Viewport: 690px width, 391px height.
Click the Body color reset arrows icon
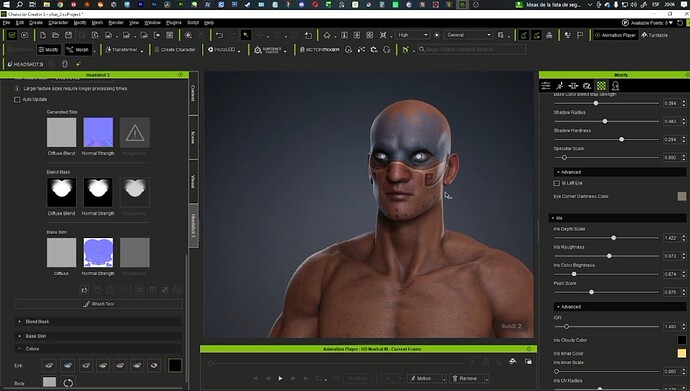coord(68,382)
